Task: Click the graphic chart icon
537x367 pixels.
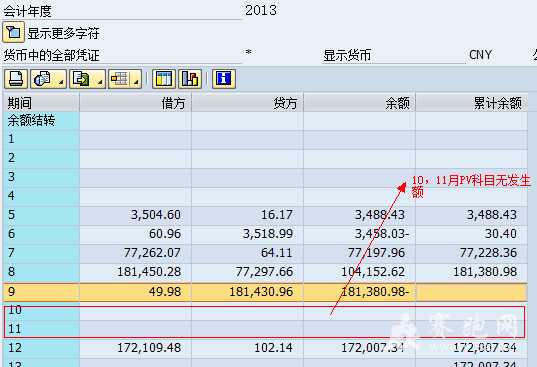Action: pyautogui.click(x=190, y=79)
